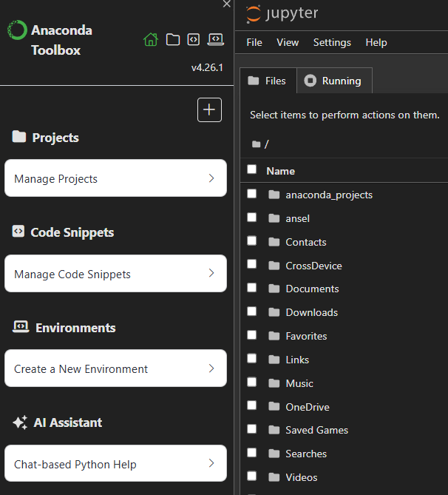Check the Searches folder checkbox
448x495 pixels.
click(x=252, y=453)
